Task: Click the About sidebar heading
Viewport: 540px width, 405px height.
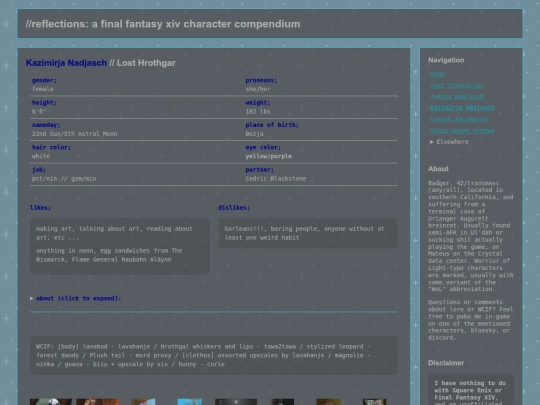Action: 438,169
